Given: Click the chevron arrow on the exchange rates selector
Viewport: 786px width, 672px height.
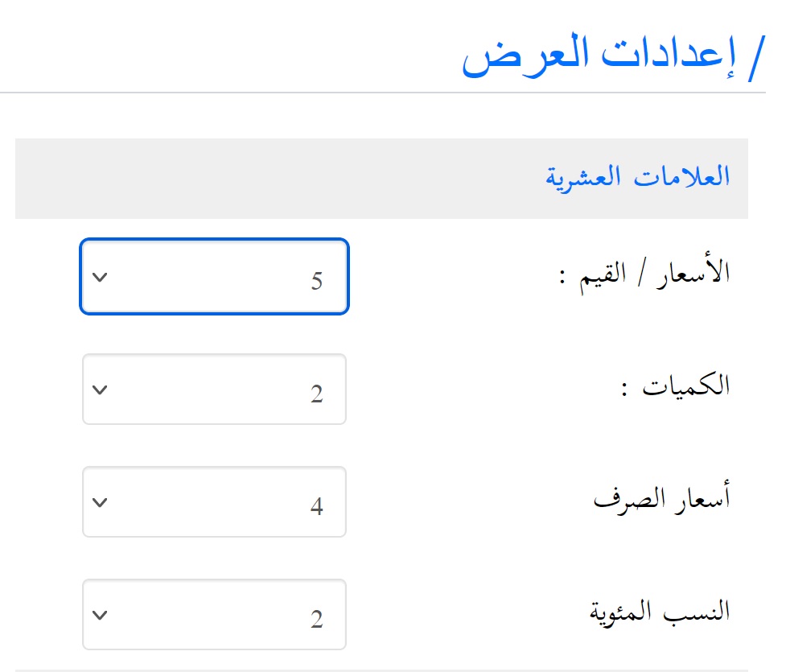Looking at the screenshot, I should click(x=99, y=502).
